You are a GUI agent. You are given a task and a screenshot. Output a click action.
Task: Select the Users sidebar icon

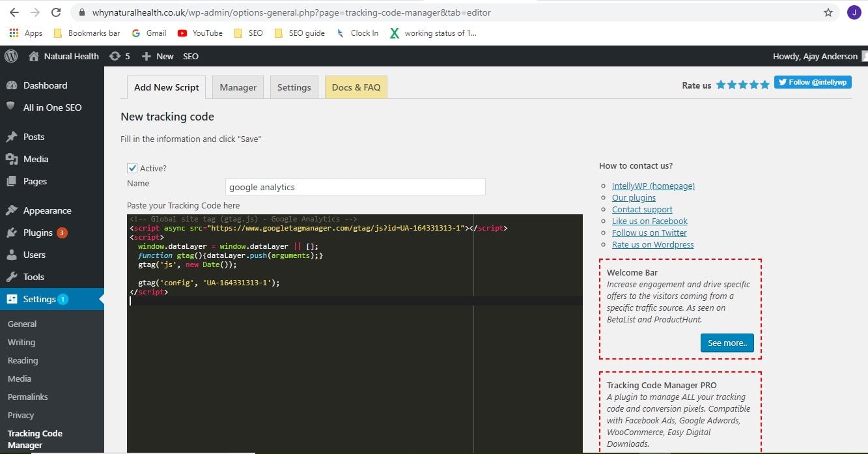(14, 254)
